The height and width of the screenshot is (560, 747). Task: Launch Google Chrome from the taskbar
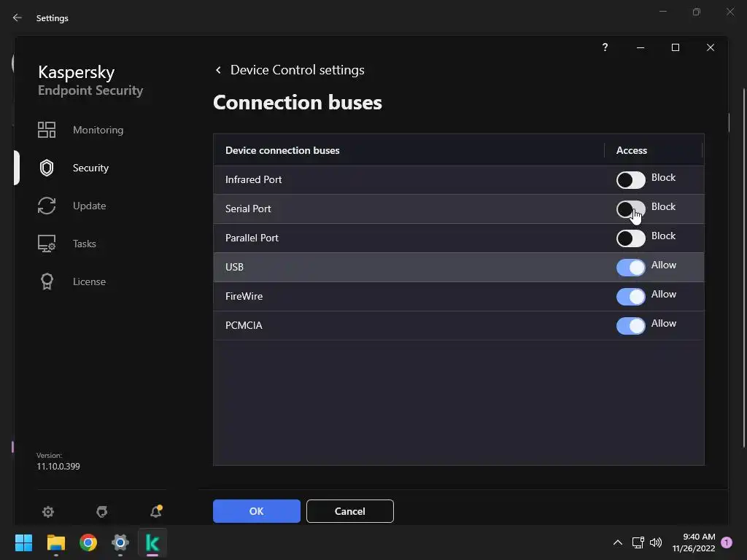88,542
